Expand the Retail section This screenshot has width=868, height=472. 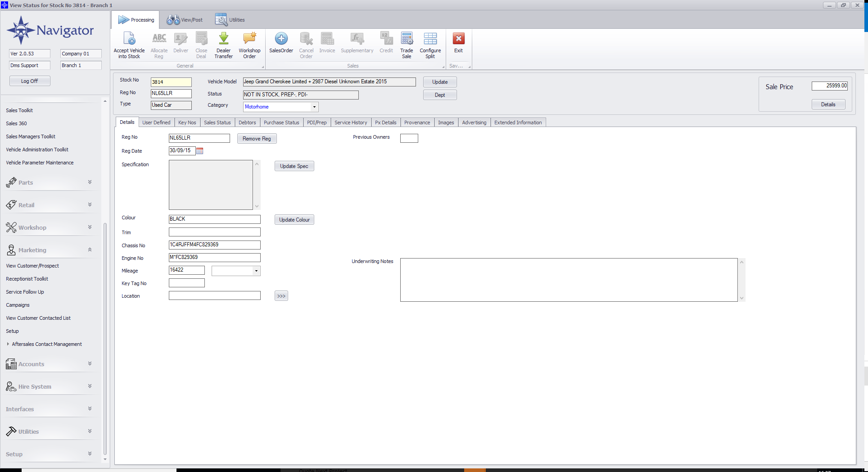90,205
